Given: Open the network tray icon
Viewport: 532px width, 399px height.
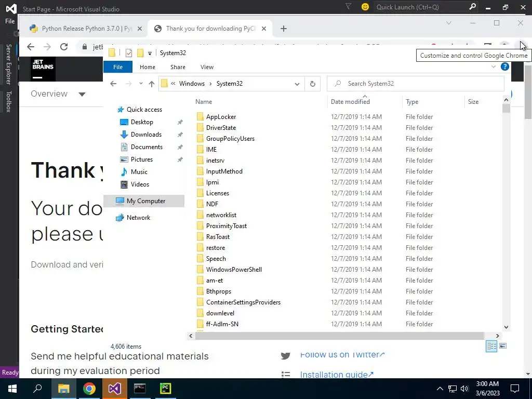Looking at the screenshot, I should tap(453, 389).
